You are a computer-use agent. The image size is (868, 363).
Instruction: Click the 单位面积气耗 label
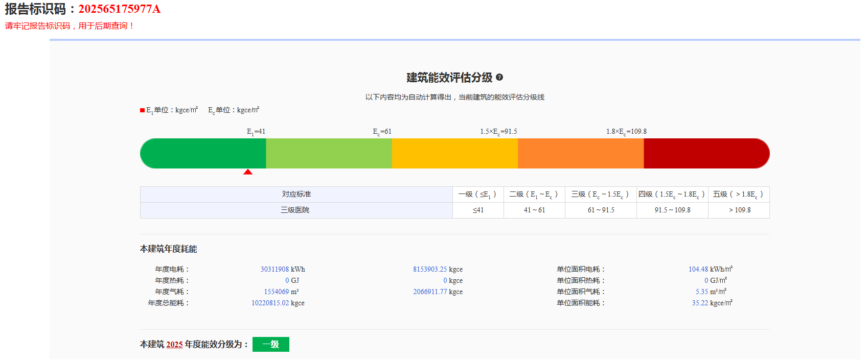point(581,292)
